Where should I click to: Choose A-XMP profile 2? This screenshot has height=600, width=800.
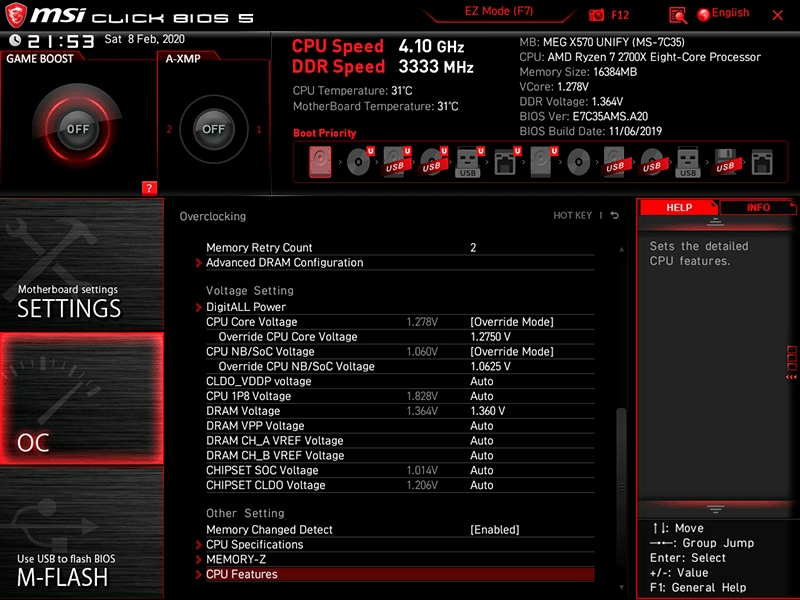(169, 129)
